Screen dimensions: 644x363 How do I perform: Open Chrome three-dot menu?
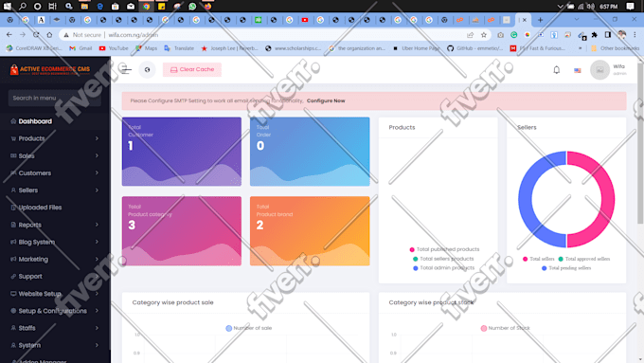click(635, 35)
